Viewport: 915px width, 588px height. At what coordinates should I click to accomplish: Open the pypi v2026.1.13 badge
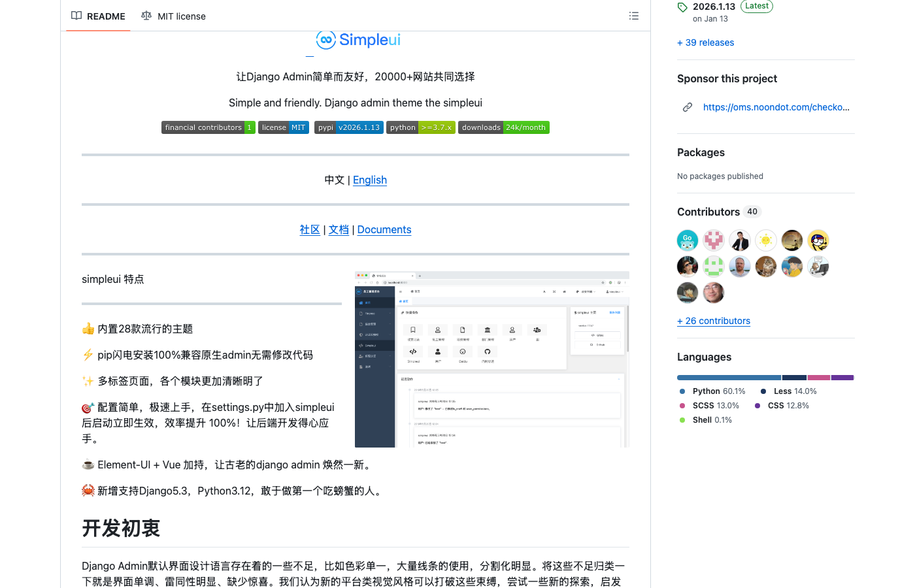tap(349, 127)
